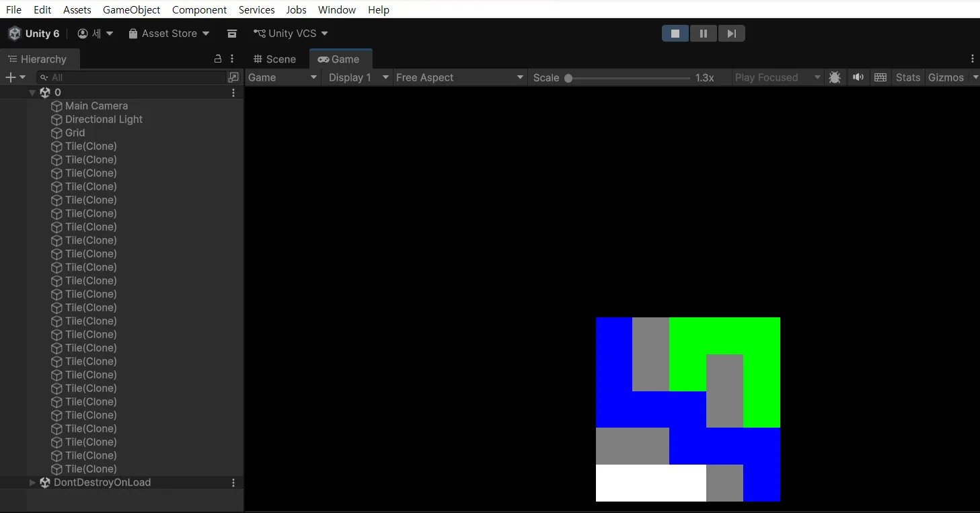Viewport: 980px width, 513px height.
Task: Expand the DontDestroyOnLoad scene
Action: coord(32,482)
